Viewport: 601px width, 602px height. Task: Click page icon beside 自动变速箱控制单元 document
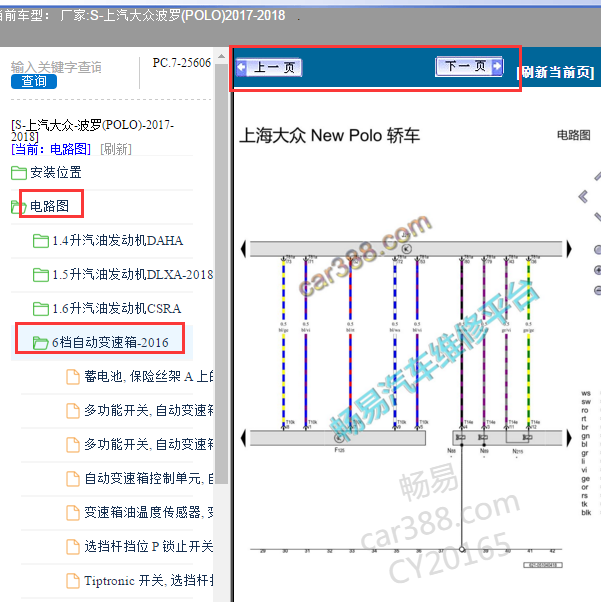(73, 479)
